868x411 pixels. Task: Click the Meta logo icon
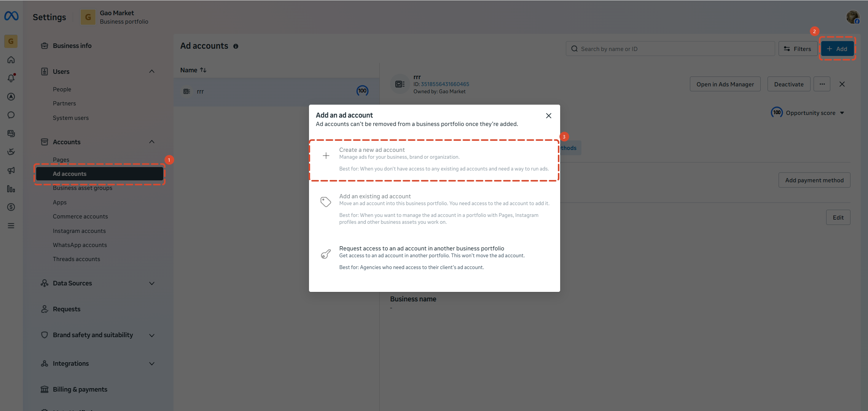11,16
